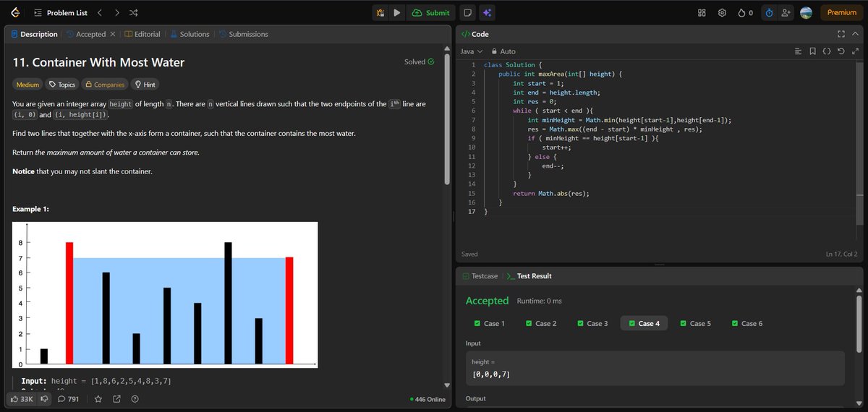Click the Saved status text
Screen dimensions: 868x412
tap(469, 254)
